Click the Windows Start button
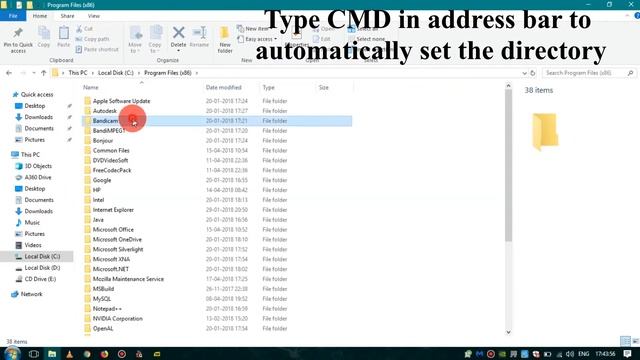Viewport: 640px width, 360px height. point(12,353)
